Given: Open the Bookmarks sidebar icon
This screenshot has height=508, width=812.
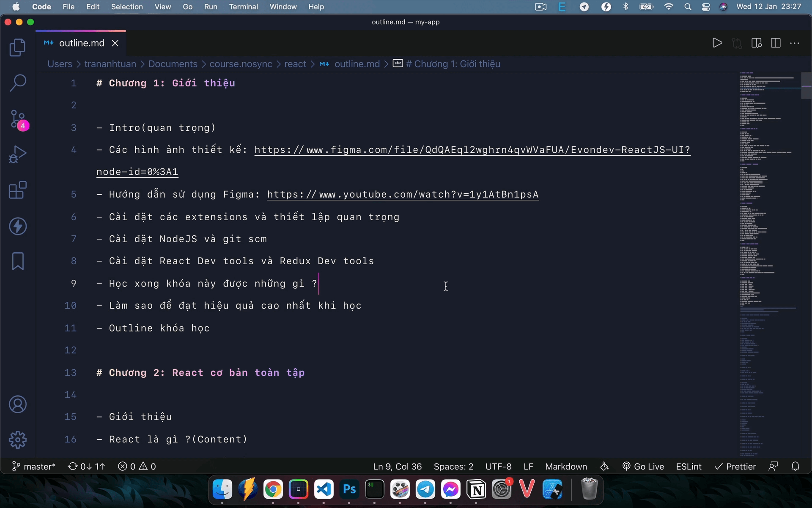Looking at the screenshot, I should 17,261.
